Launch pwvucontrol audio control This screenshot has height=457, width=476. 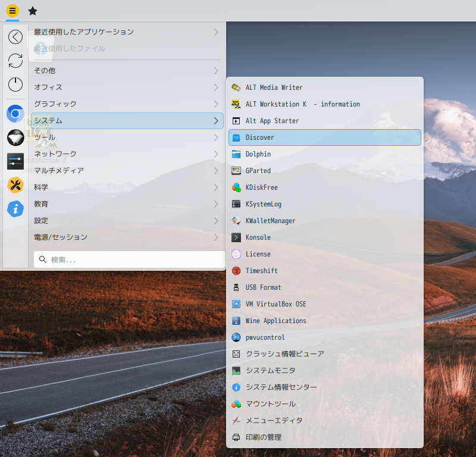pyautogui.click(x=325, y=337)
